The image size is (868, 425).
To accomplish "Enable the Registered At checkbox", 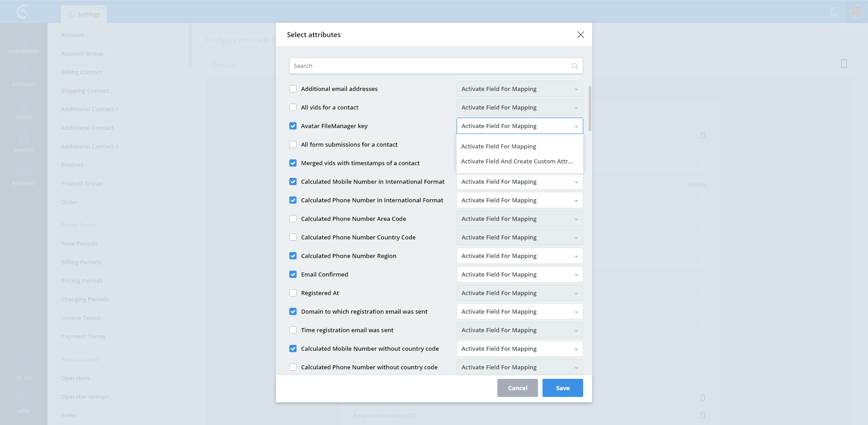I will tap(293, 293).
